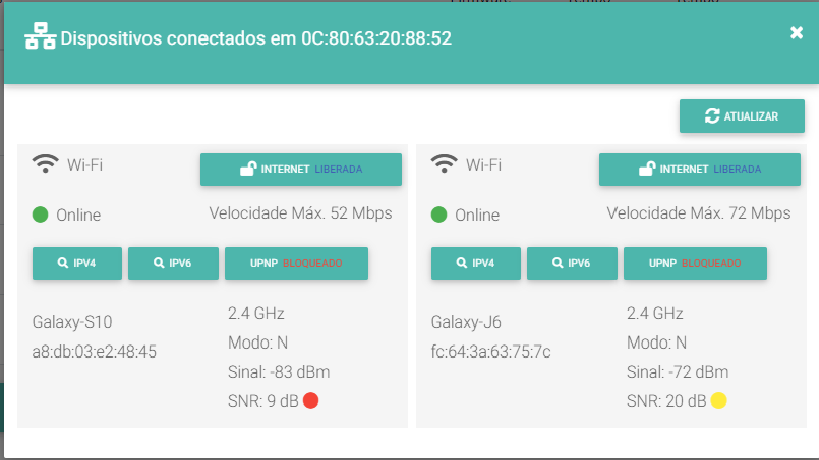Click Wi-Fi signal icon on Galaxy-S10 card
819x460 pixels.
45,163
